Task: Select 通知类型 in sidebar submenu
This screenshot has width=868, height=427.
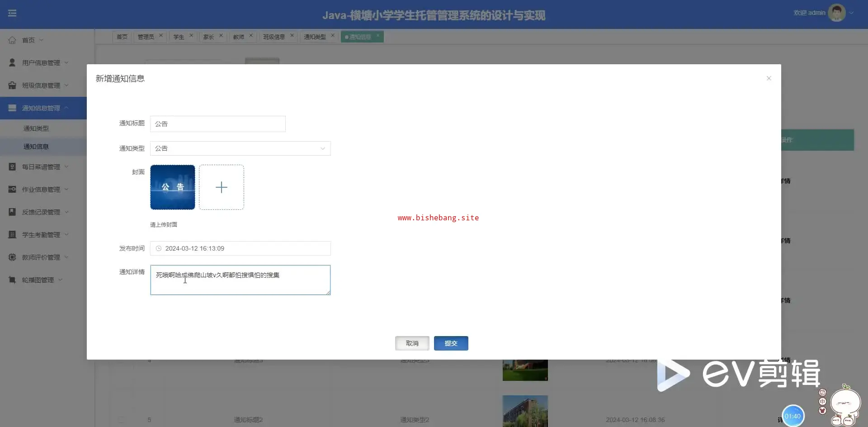Action: pyautogui.click(x=36, y=128)
